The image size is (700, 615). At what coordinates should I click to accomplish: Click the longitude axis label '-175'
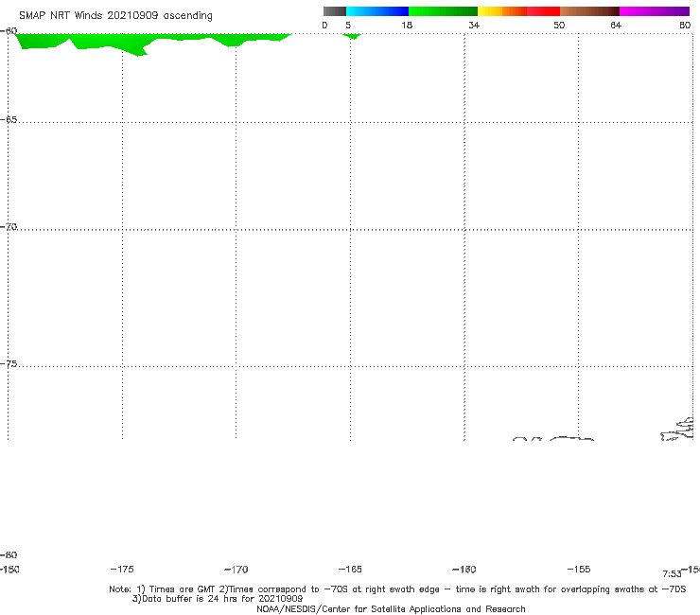coord(122,570)
